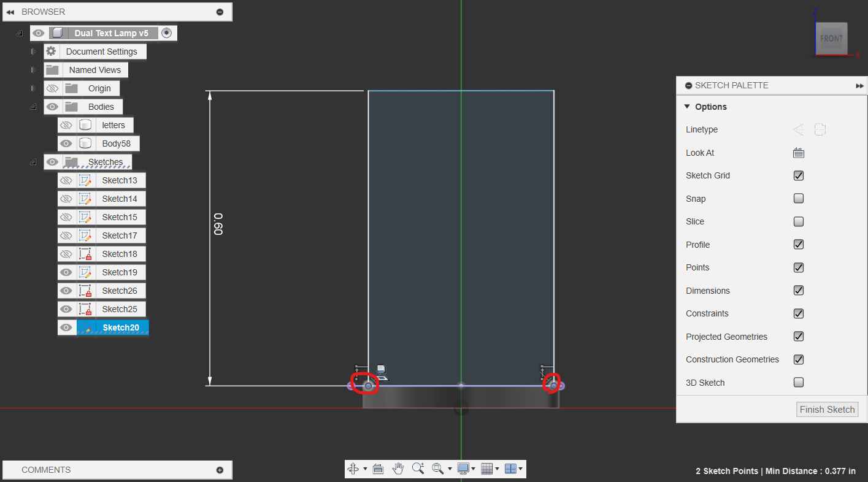
Task: Click the Sketch19 sketch icon
Action: (x=85, y=272)
